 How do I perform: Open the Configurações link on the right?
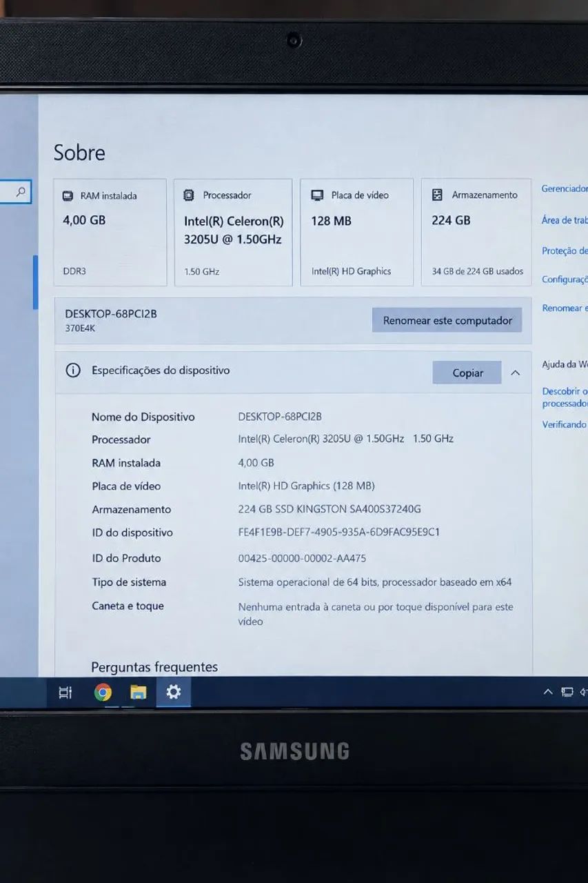tap(565, 279)
